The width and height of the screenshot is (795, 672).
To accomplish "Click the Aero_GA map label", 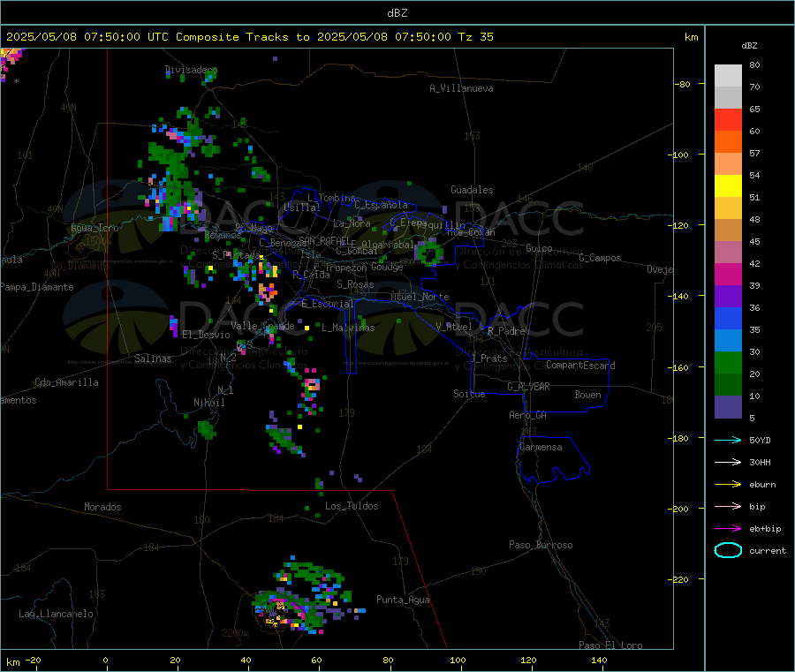I will [x=528, y=416].
